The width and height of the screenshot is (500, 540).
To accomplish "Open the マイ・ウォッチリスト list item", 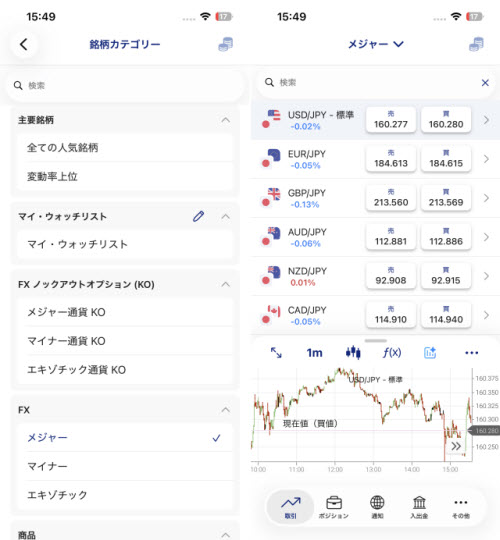I will pos(125,244).
